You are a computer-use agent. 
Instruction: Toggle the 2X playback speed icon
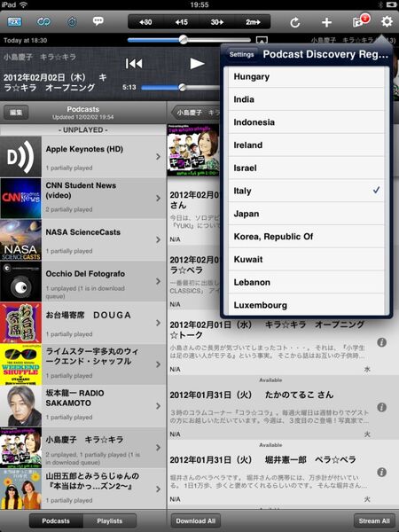click(x=14, y=22)
